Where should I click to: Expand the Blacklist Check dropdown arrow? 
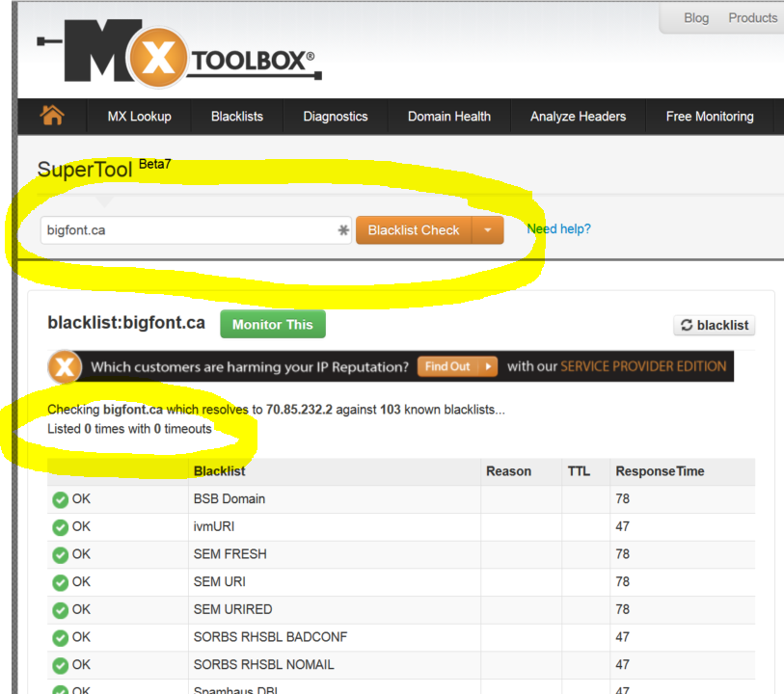pyautogui.click(x=488, y=230)
